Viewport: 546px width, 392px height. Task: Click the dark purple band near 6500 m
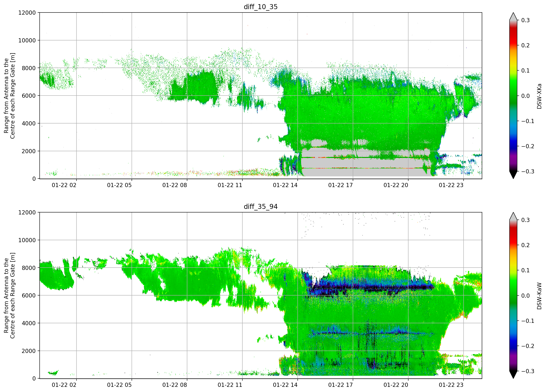[371, 287]
